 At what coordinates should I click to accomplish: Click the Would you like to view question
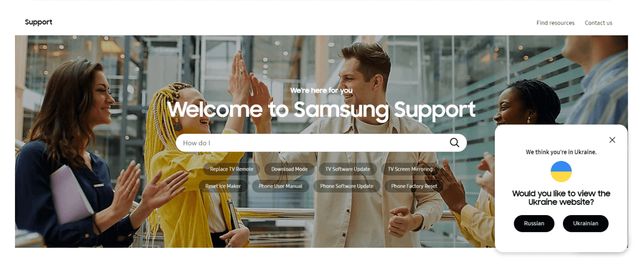coord(561,198)
